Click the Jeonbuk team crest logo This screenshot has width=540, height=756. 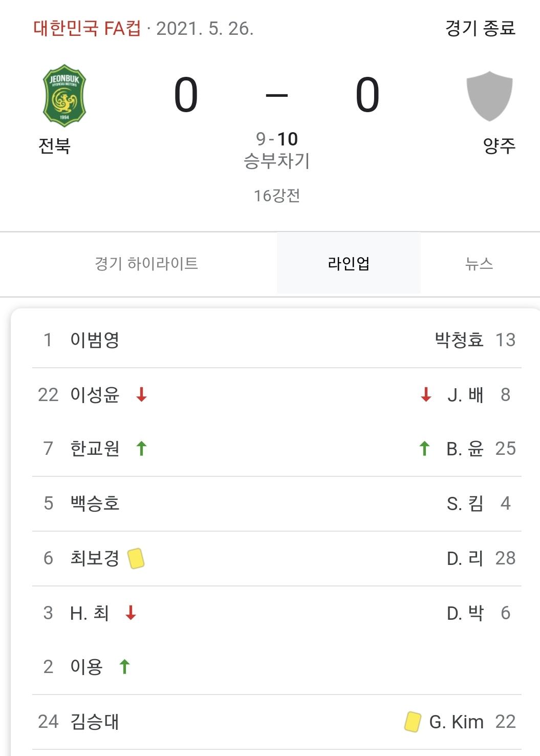[64, 95]
